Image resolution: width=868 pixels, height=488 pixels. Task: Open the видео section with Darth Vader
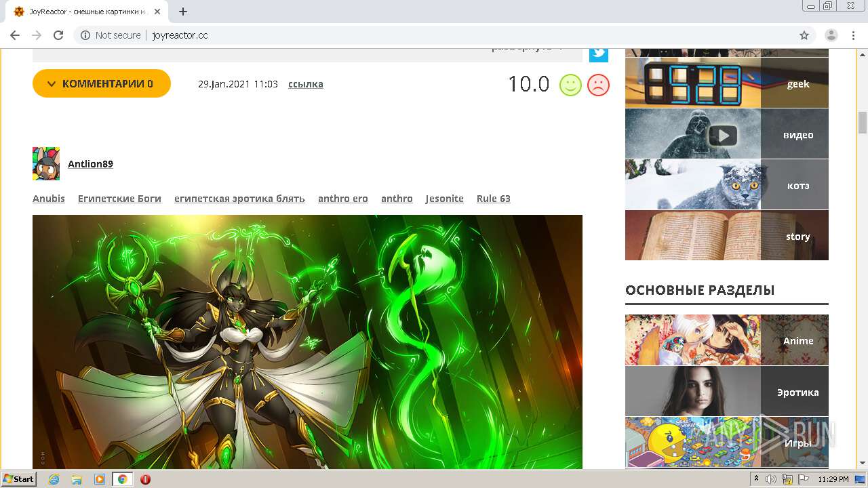(x=727, y=134)
